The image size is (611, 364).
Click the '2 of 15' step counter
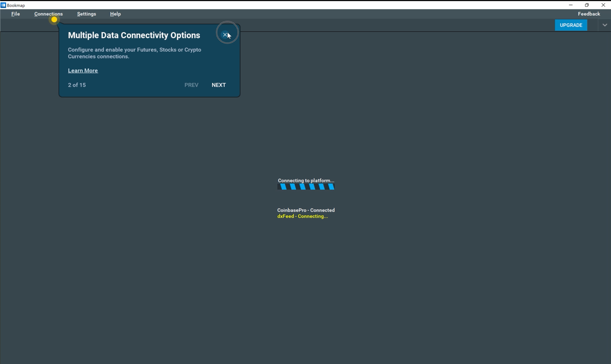77,85
